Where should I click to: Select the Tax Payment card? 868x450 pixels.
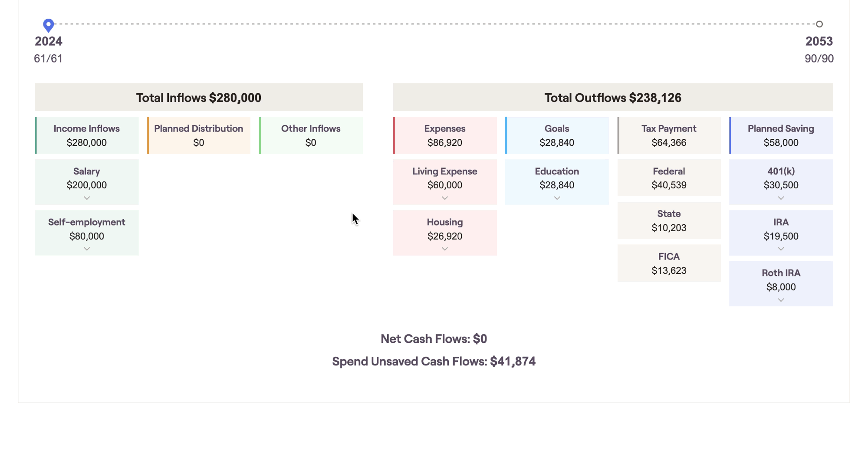[669, 135]
